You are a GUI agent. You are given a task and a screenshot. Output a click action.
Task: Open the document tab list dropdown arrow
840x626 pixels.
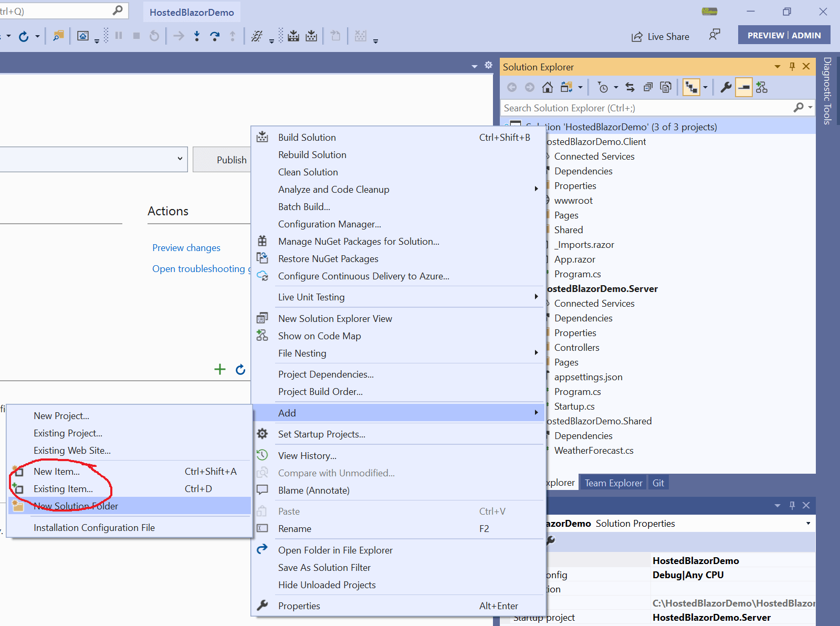475,66
